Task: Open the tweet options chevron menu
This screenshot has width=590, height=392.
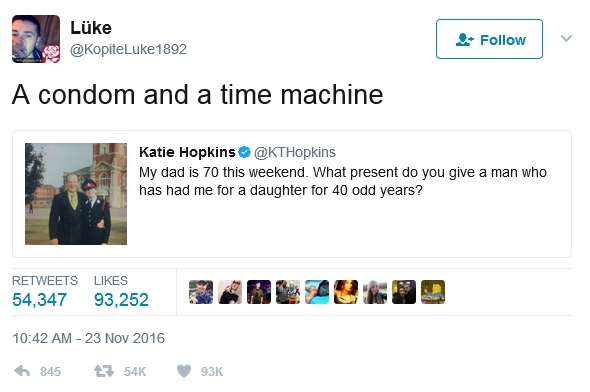Action: (566, 38)
